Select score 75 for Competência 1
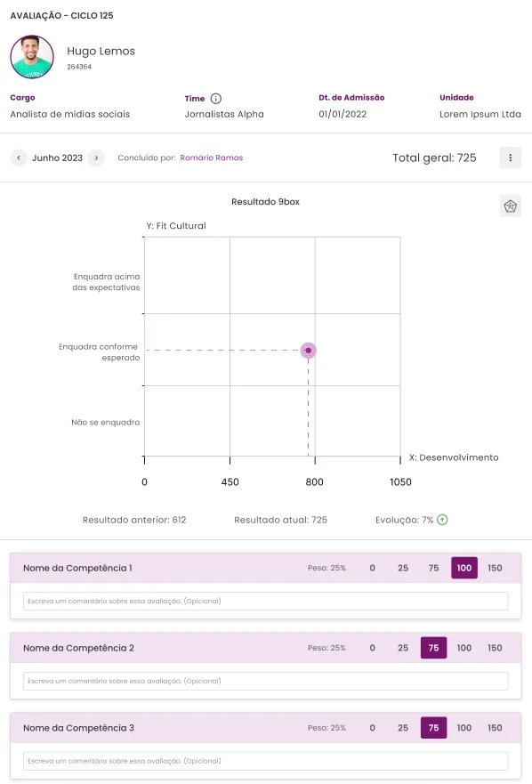Image resolution: width=532 pixels, height=784 pixels. 433,568
